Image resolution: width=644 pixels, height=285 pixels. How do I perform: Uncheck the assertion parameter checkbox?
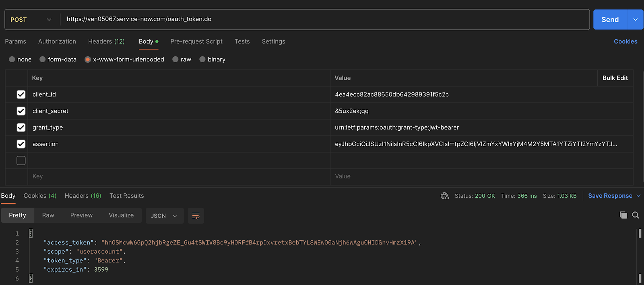pos(21,144)
